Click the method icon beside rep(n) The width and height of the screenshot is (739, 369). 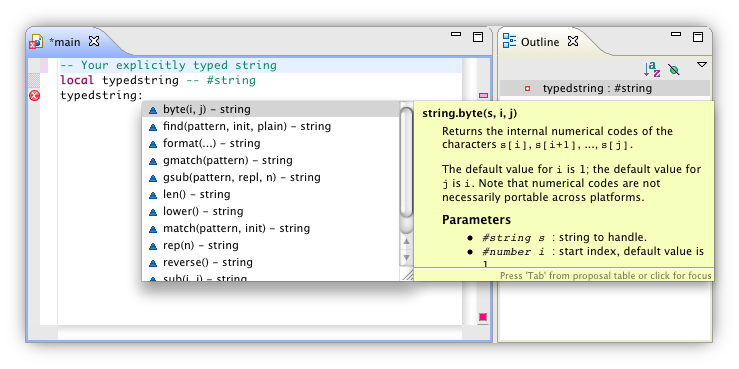point(153,246)
